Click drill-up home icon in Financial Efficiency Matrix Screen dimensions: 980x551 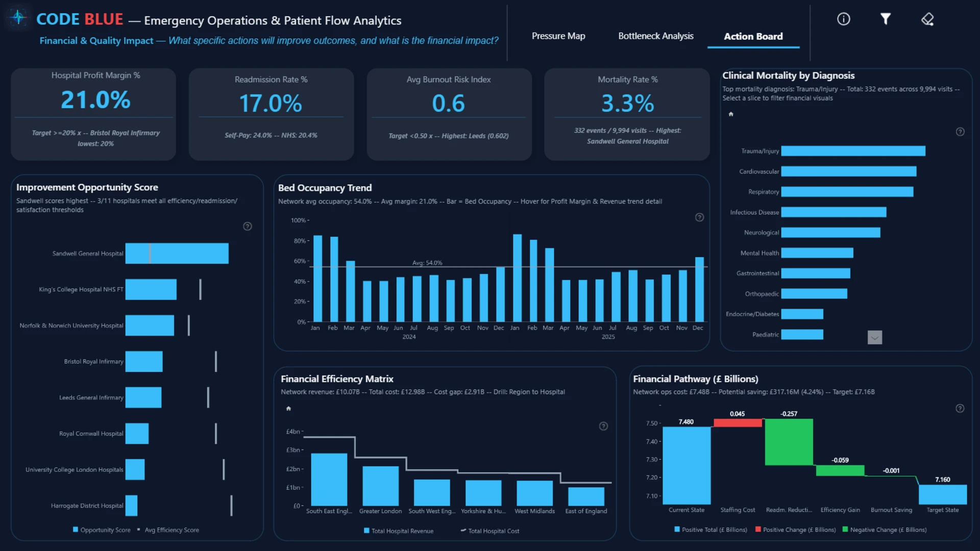click(x=288, y=409)
